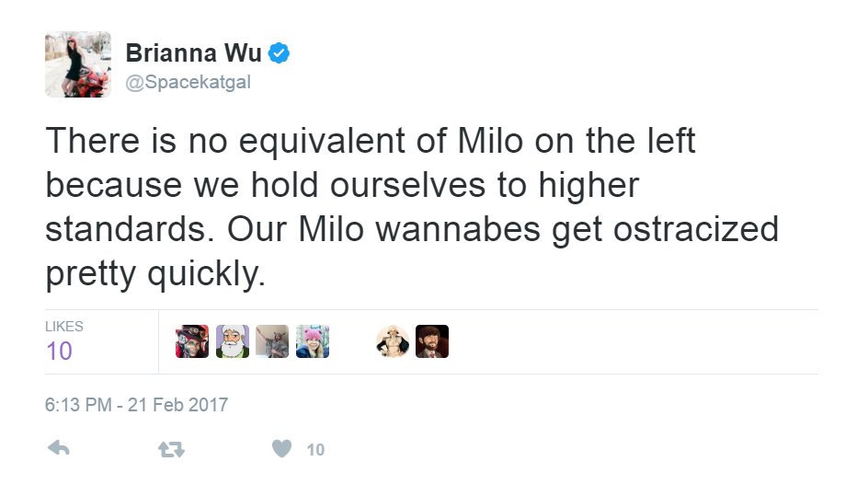Click the reply arrow icon

(59, 448)
